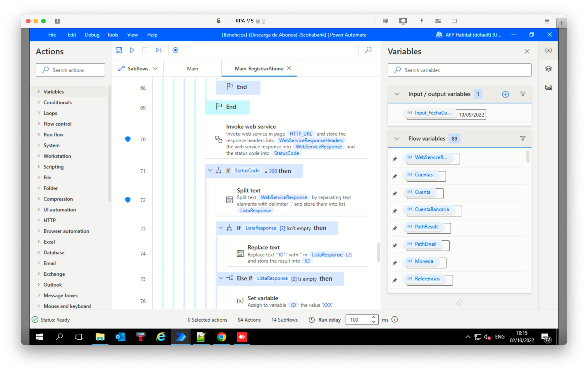Open the Debug menu

[92, 35]
